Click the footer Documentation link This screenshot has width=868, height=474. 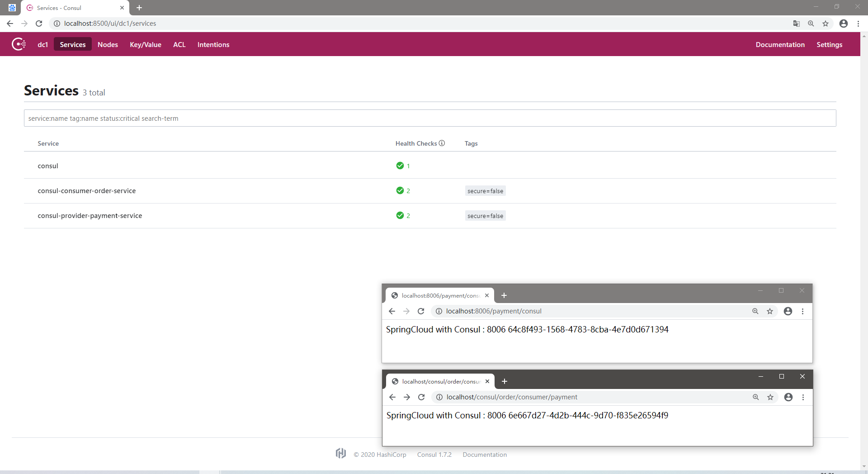[485, 455]
